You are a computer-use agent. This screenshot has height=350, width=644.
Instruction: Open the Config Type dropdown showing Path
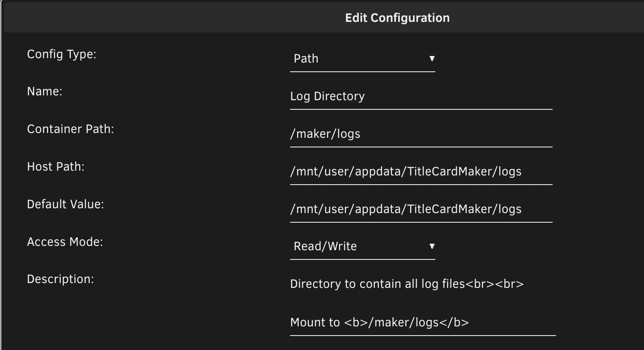[362, 59]
